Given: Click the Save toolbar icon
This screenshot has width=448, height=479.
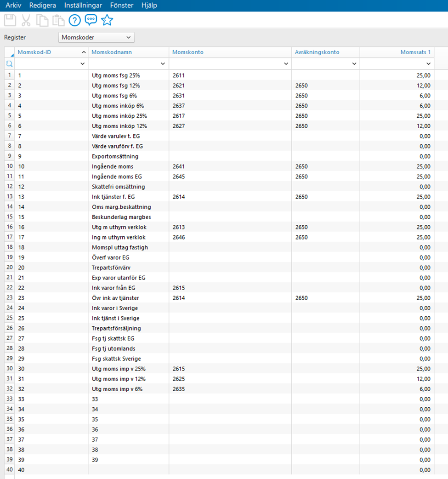Looking at the screenshot, I should pos(10,20).
